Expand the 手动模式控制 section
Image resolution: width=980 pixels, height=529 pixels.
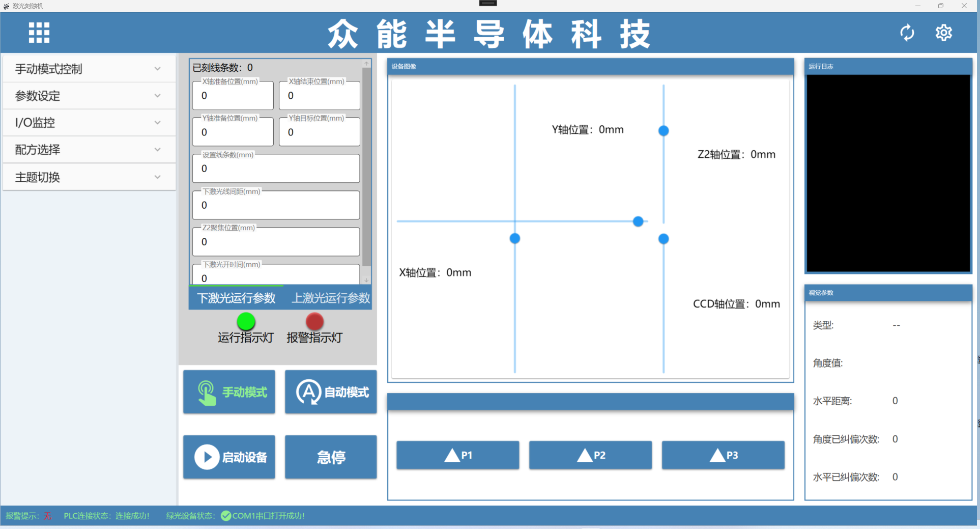pos(89,69)
